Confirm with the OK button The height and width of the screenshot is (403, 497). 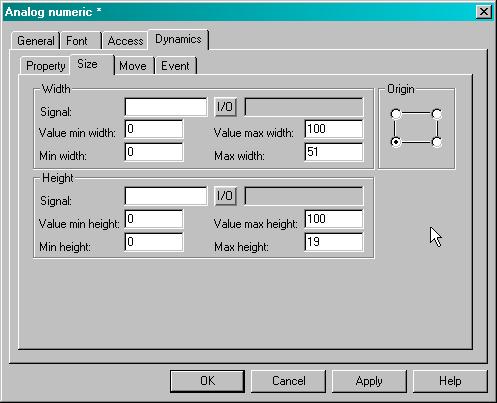[x=207, y=381]
